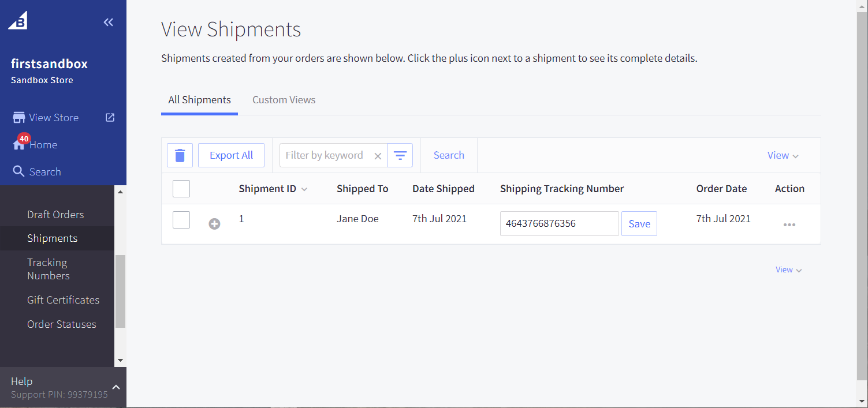Click the View Store external link icon
Viewport: 868px width, 408px height.
[110, 118]
